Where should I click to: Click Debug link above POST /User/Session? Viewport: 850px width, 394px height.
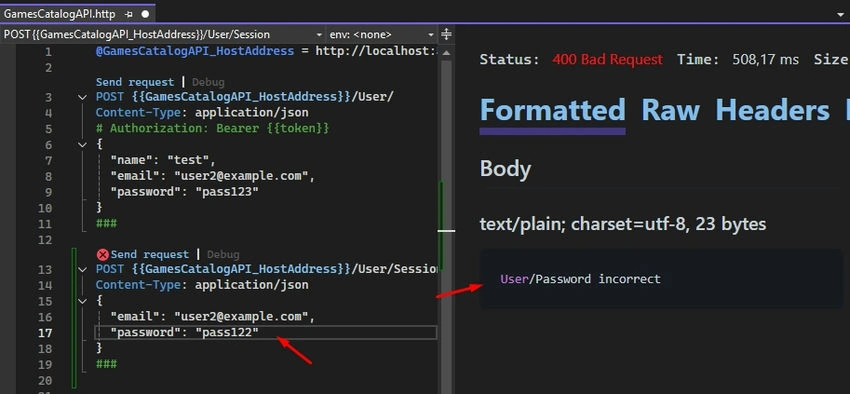pyautogui.click(x=223, y=254)
